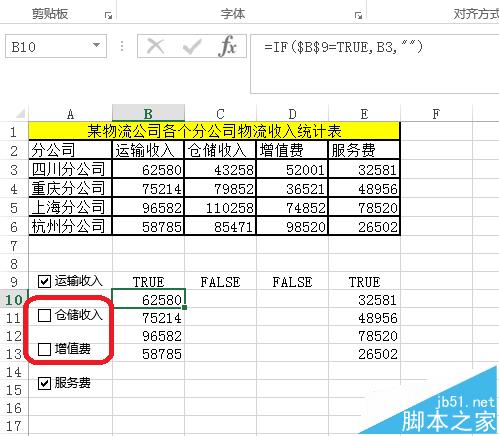Select row 10 header
Image resolution: width=499 pixels, height=436 pixels.
click(x=14, y=299)
